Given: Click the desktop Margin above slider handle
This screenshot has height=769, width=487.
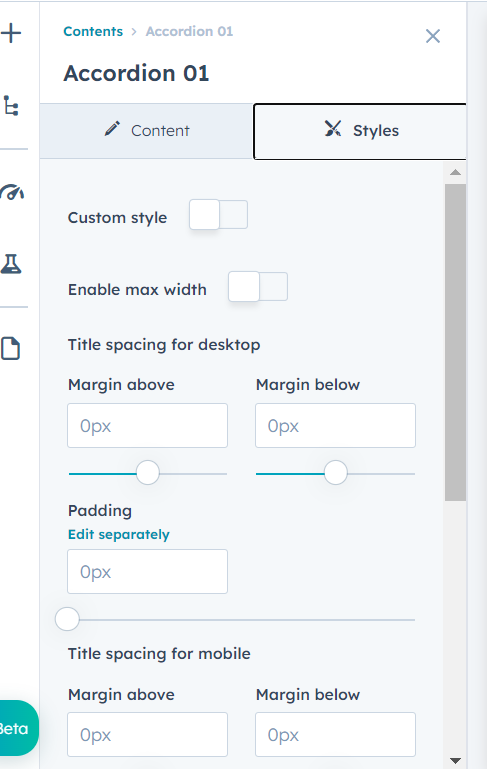Looking at the screenshot, I should pyautogui.click(x=148, y=473).
